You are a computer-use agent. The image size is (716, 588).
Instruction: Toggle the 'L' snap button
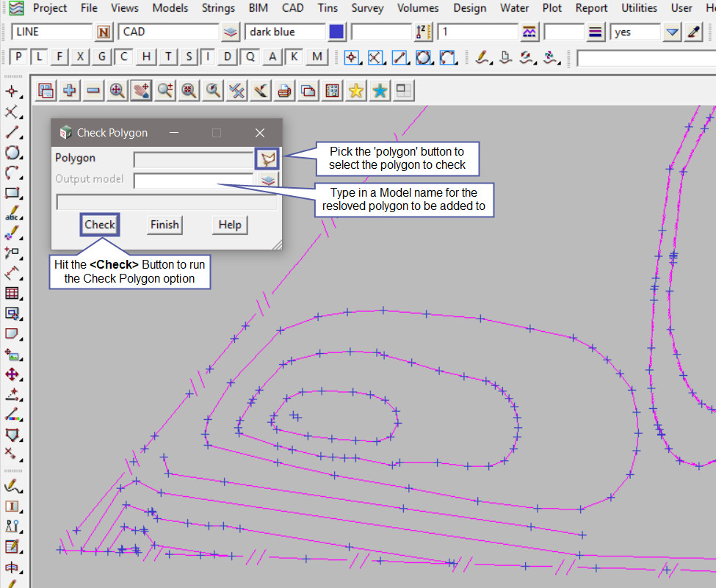pos(40,57)
